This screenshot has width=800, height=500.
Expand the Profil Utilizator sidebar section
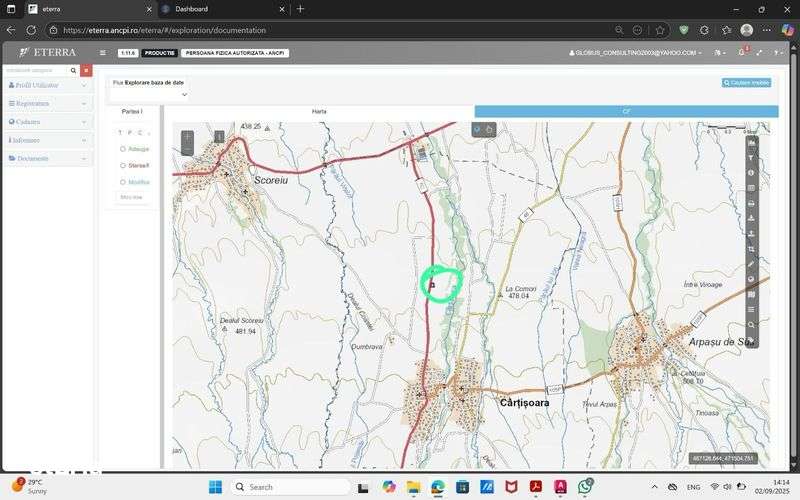48,85
